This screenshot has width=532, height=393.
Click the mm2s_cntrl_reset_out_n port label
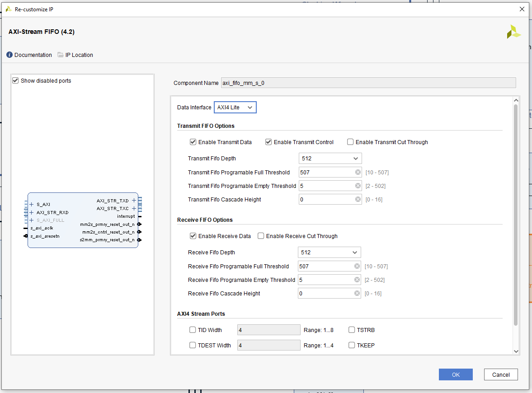pyautogui.click(x=108, y=232)
